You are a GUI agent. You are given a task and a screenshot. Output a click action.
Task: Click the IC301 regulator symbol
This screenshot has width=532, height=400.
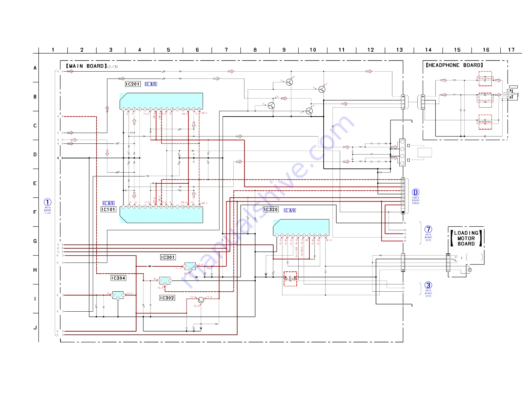coord(190,266)
